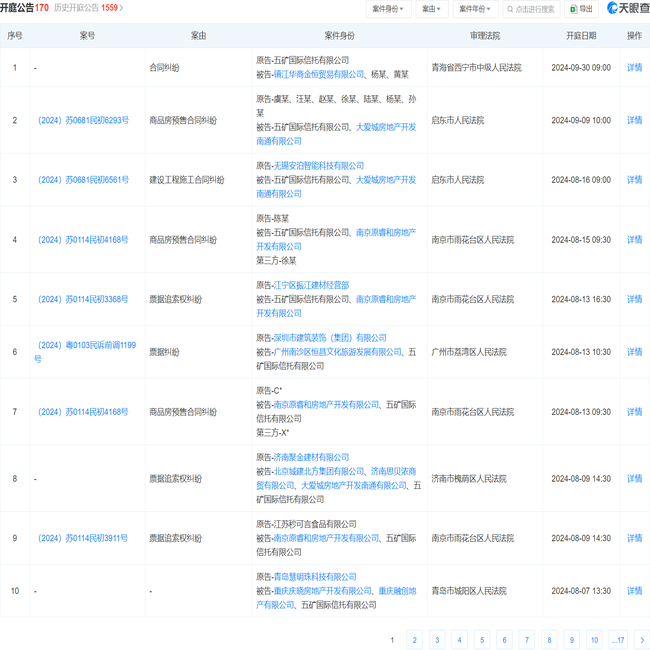Viewport: 650px width, 650px height.
Task: View 详情 for row 1
Action: (x=634, y=68)
